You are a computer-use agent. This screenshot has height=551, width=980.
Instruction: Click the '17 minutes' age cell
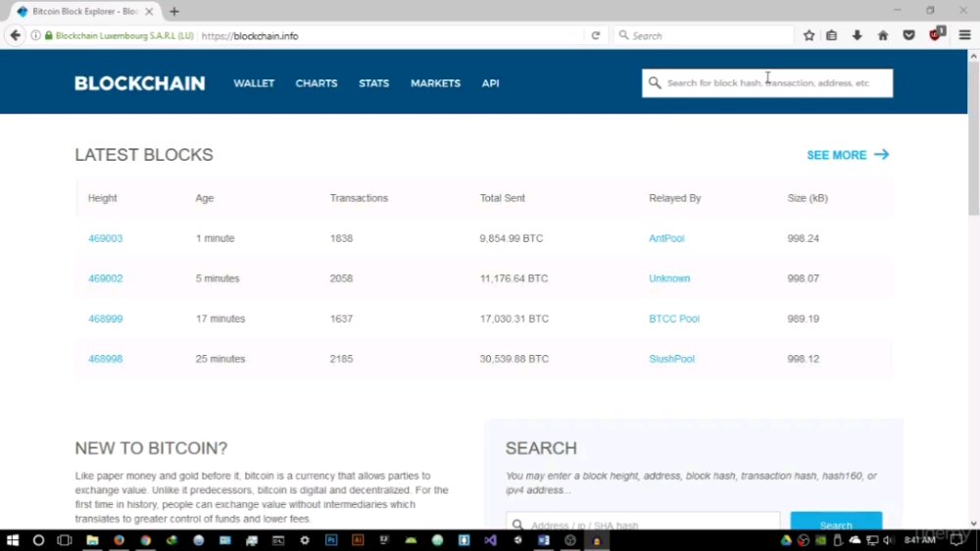tap(220, 319)
